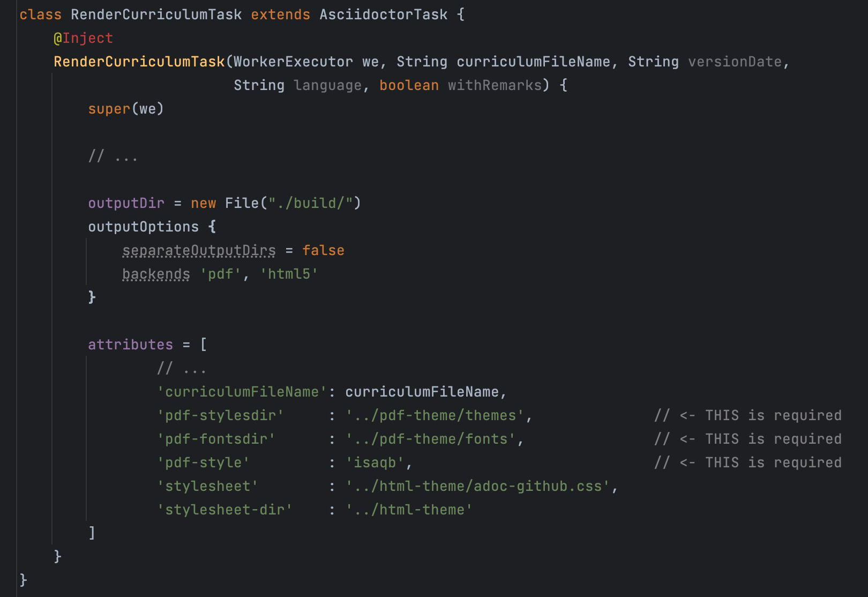Click the '../html-theme/adoc-github.css' stylesheet path
The image size is (868, 597).
[x=478, y=486]
